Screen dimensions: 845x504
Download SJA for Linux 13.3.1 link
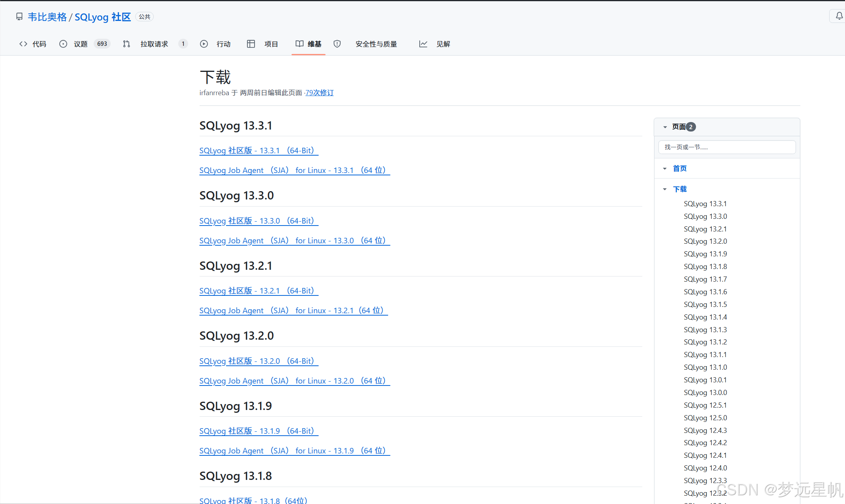(x=294, y=170)
